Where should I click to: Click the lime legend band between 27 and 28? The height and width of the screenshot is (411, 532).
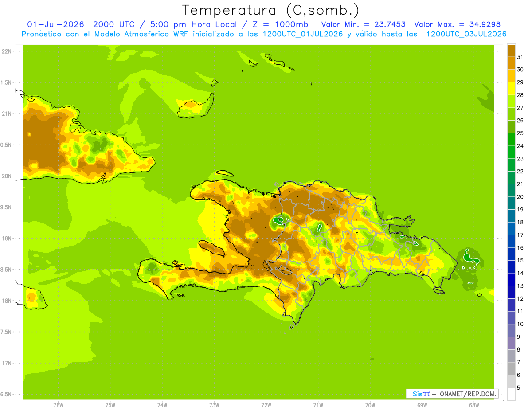(x=511, y=101)
